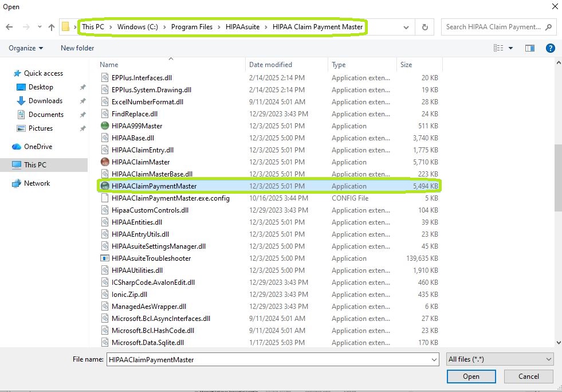Select 'HIPAAEntities.dll' file name
562x392 pixels.
136,222
